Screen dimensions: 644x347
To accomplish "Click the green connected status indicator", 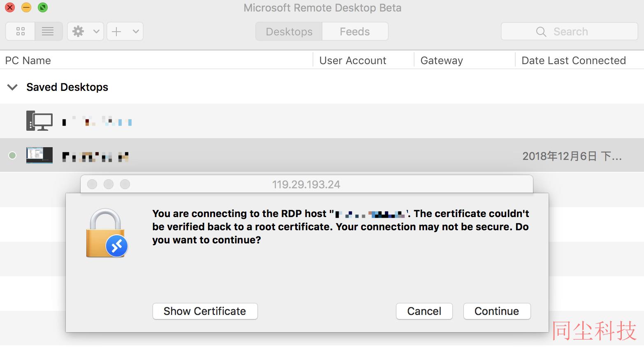I will 12,155.
